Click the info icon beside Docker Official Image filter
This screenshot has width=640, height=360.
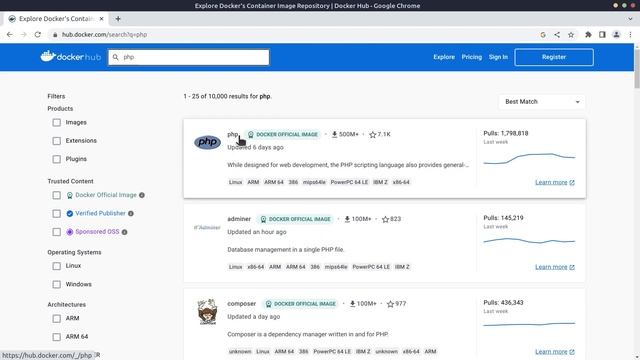point(142,195)
